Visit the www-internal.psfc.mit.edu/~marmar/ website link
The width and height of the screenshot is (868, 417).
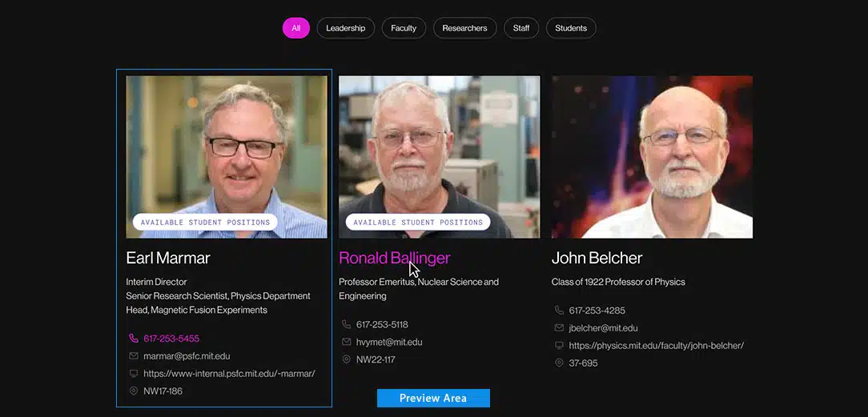click(x=229, y=373)
